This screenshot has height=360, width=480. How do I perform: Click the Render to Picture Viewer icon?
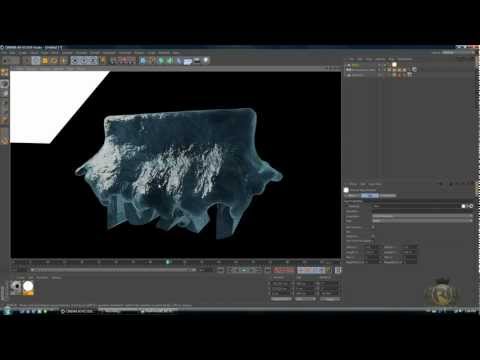tap(123, 60)
